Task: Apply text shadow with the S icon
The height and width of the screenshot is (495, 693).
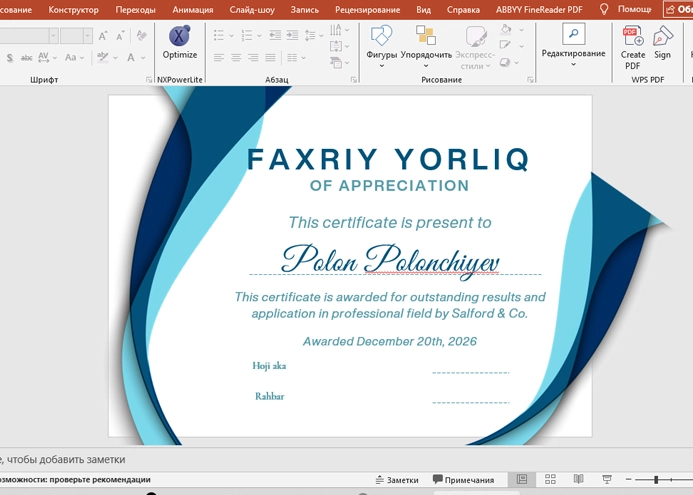Action: pyautogui.click(x=10, y=57)
